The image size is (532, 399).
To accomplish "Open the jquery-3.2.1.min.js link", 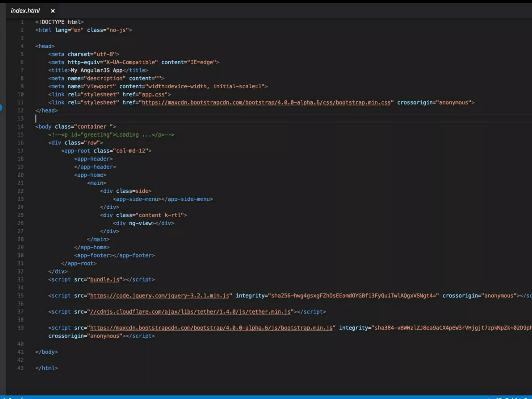I will (x=159, y=296).
